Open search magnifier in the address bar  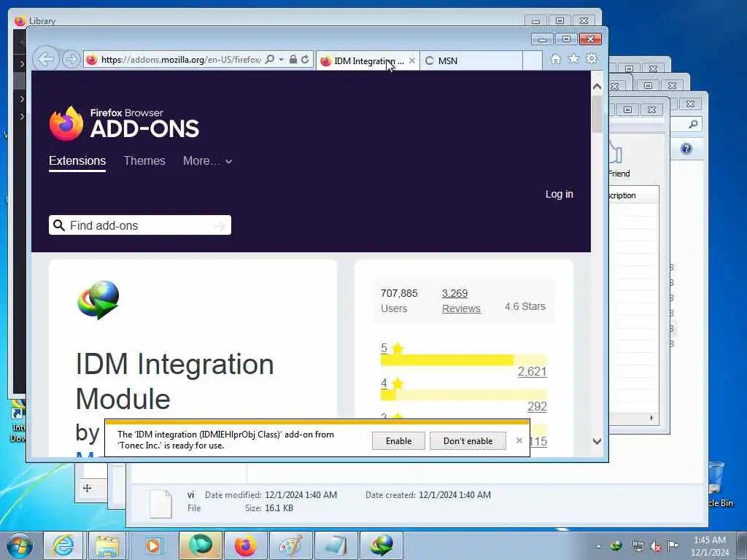tap(270, 60)
